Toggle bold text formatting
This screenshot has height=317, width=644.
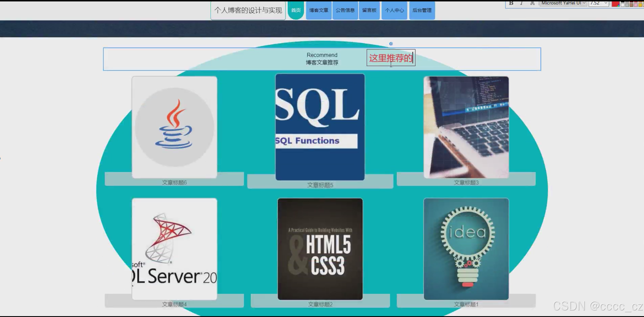pyautogui.click(x=511, y=3)
